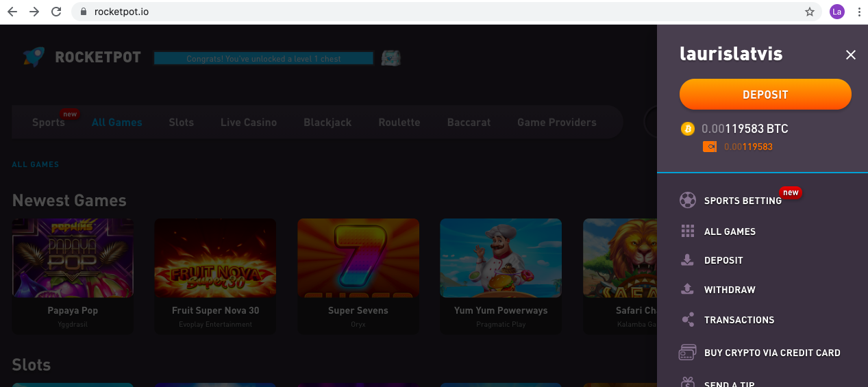Open DEPOSIT in the side menu
Viewport: 868px width, 387px height.
[x=723, y=260]
